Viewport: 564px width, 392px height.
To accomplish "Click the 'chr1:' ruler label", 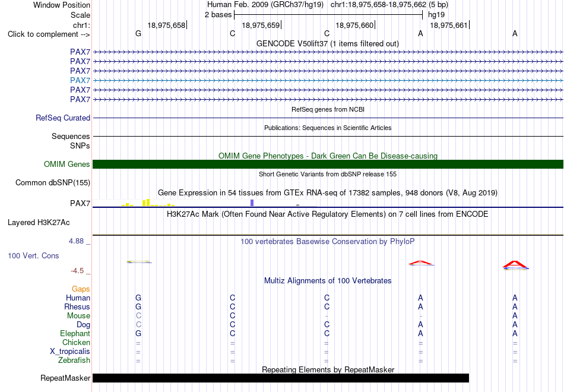I will (x=81, y=25).
